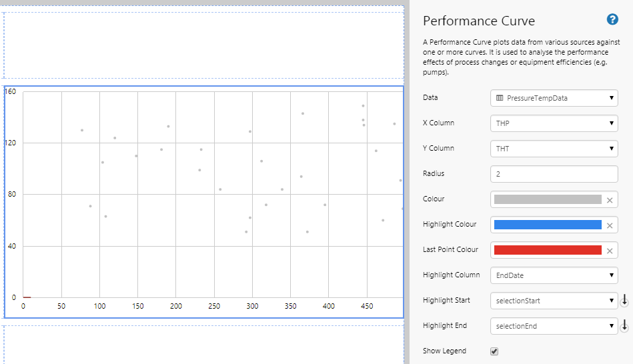Open the Highlight End selectionEnd dropdown

click(554, 326)
